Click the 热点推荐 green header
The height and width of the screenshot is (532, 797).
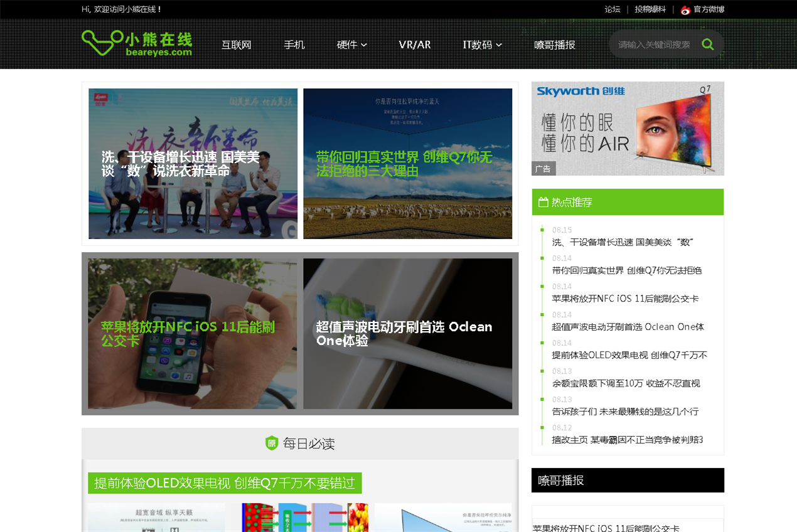(x=628, y=202)
